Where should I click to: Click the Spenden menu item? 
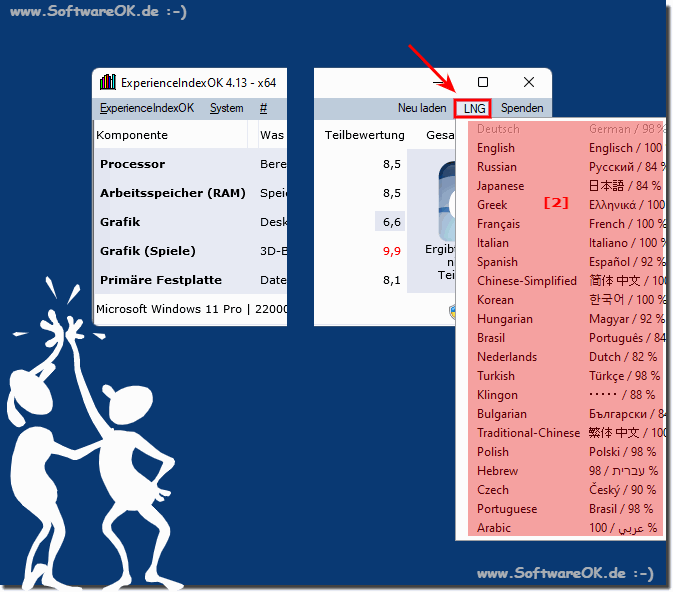(522, 108)
